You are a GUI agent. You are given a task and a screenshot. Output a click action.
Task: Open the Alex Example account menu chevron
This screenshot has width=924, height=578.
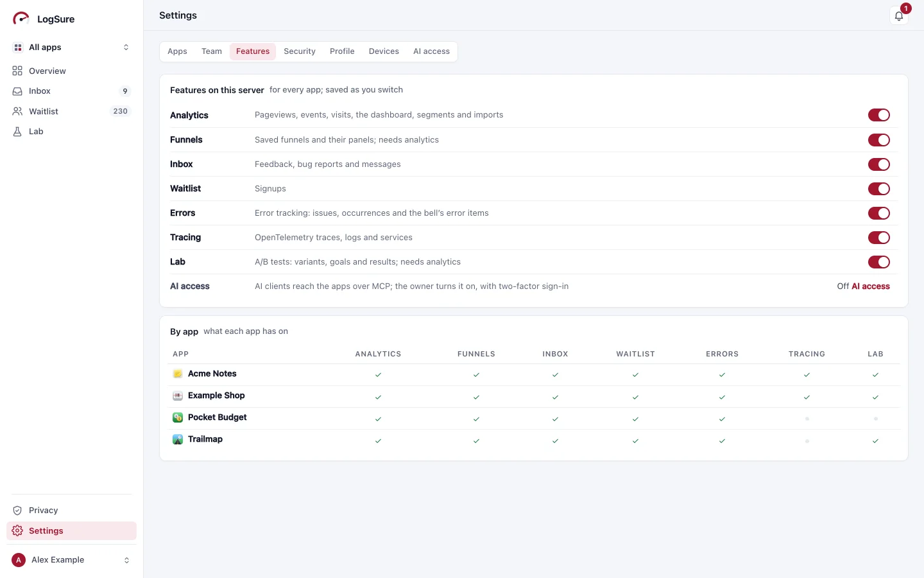pyautogui.click(x=126, y=560)
